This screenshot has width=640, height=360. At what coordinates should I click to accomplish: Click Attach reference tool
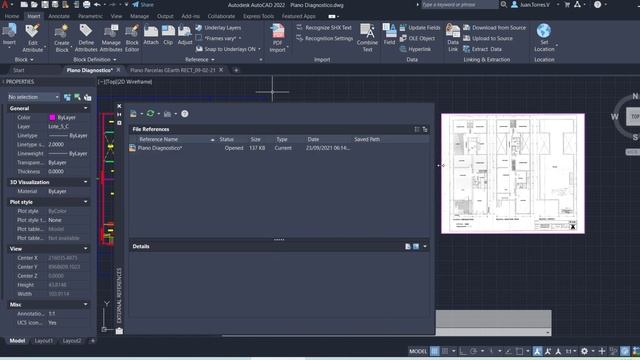[151, 35]
